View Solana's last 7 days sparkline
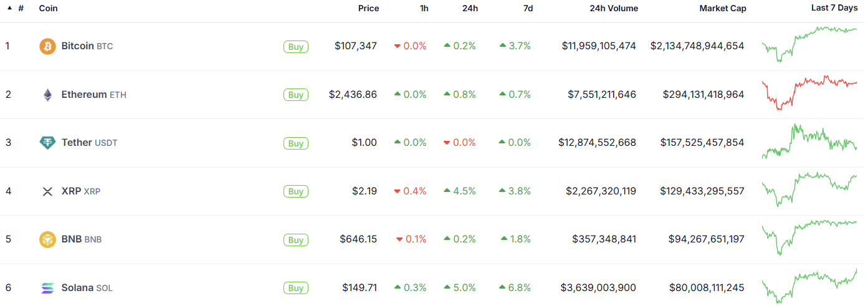 click(x=809, y=285)
